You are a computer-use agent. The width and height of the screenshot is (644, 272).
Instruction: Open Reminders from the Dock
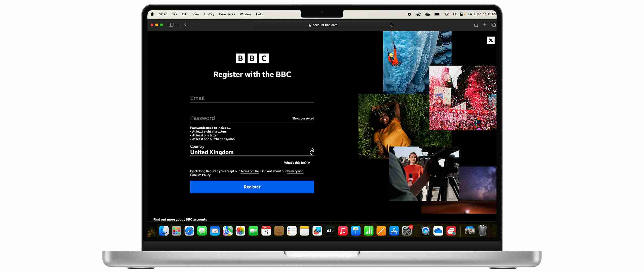pyautogui.click(x=292, y=231)
